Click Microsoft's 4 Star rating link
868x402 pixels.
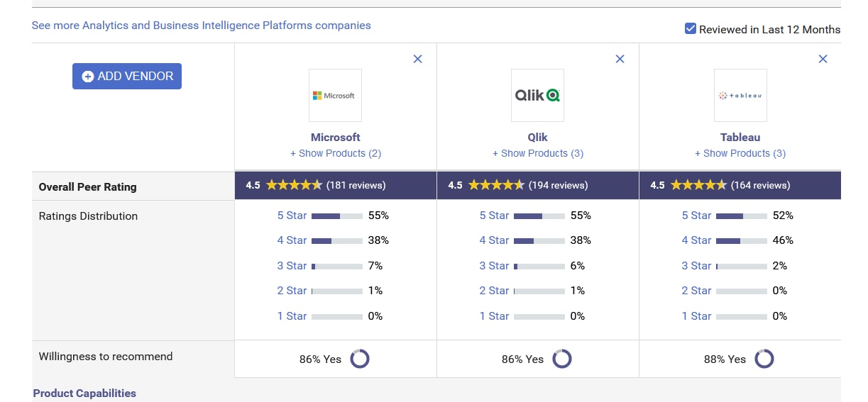(292, 240)
